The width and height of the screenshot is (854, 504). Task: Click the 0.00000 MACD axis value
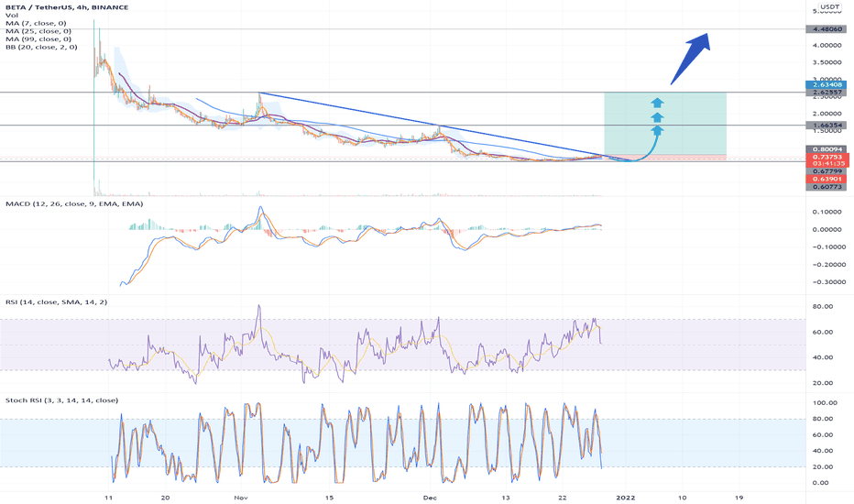(827, 229)
